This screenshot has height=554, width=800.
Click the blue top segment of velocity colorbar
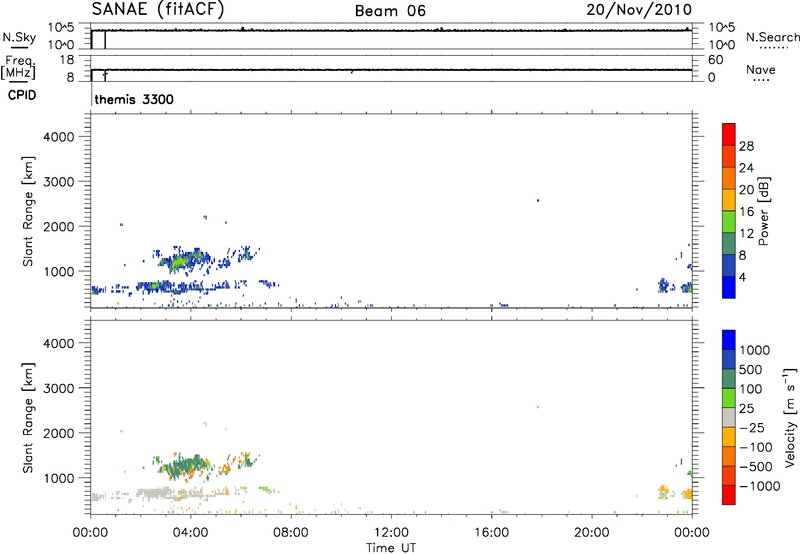[729, 340]
